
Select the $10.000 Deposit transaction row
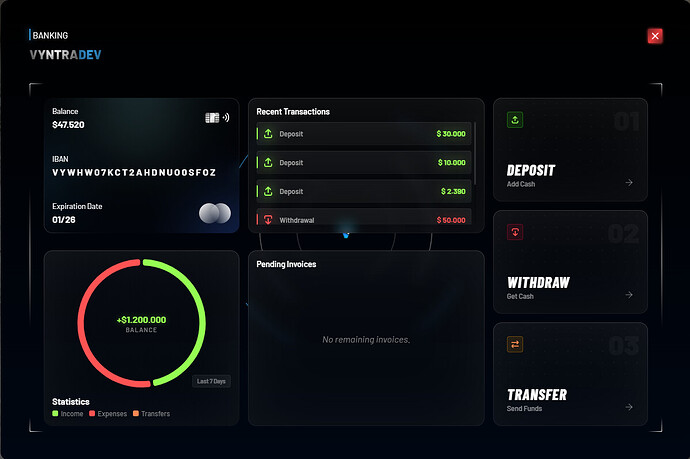pos(364,162)
